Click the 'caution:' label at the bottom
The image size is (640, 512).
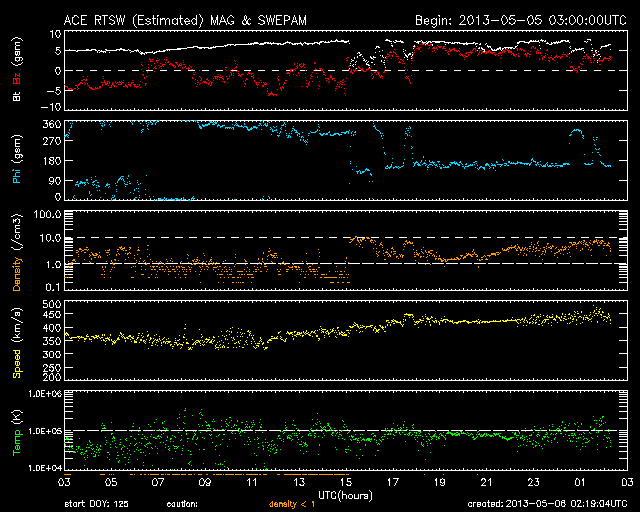tap(182, 504)
